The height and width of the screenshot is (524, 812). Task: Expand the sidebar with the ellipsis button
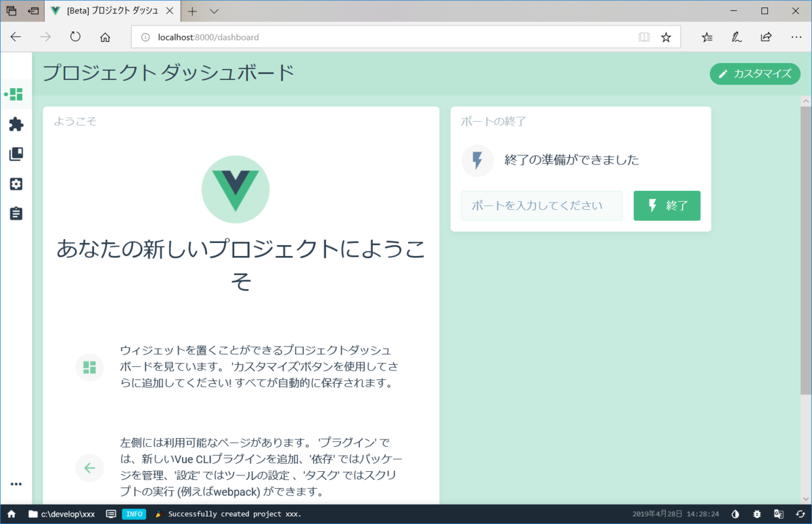tap(15, 483)
